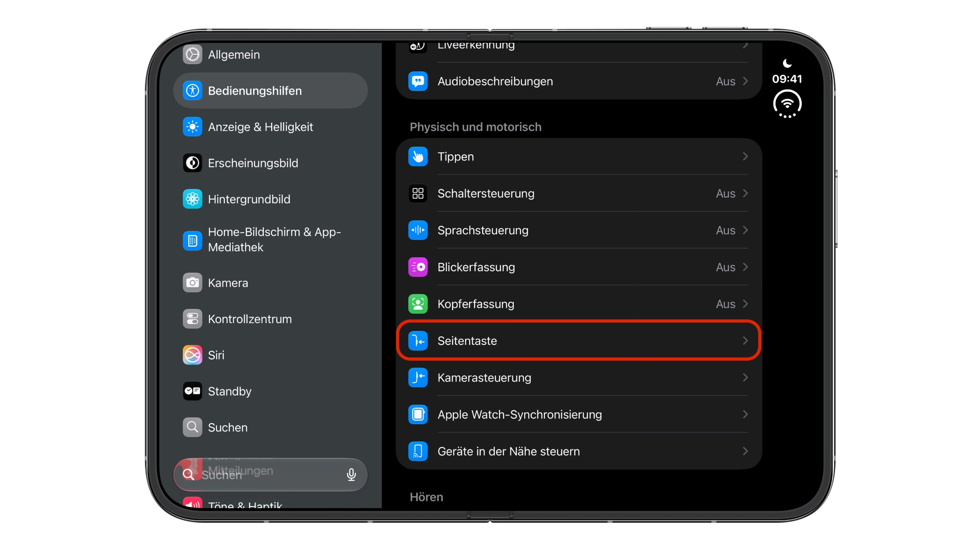Tap the Blickerfassung purple icon
The image size is (980, 551).
(x=418, y=267)
